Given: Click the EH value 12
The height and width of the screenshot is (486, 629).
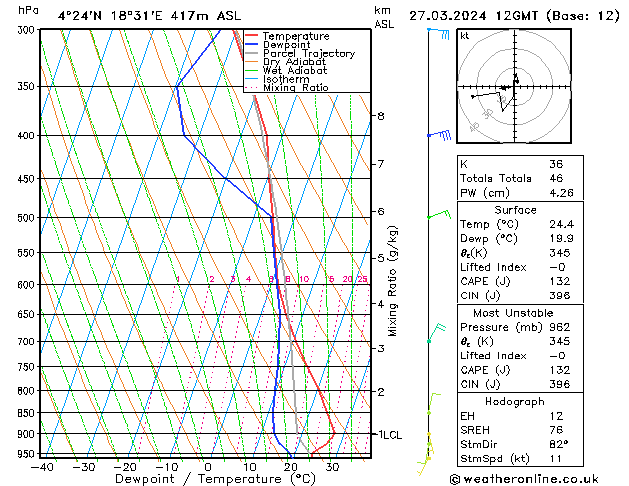Looking at the screenshot, I should [x=556, y=416].
